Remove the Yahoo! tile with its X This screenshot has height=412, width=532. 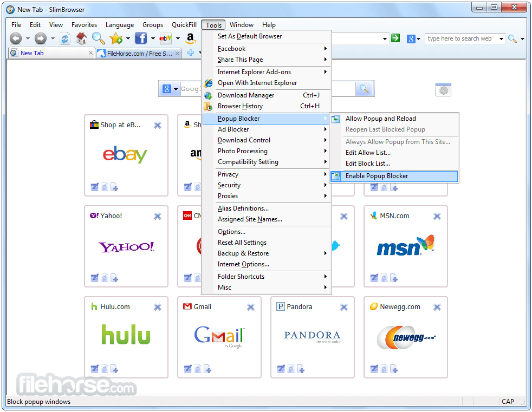pyautogui.click(x=158, y=217)
